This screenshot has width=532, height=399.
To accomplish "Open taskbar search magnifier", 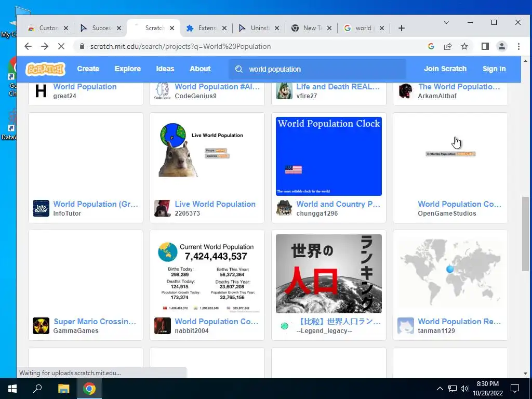I will pos(37,389).
